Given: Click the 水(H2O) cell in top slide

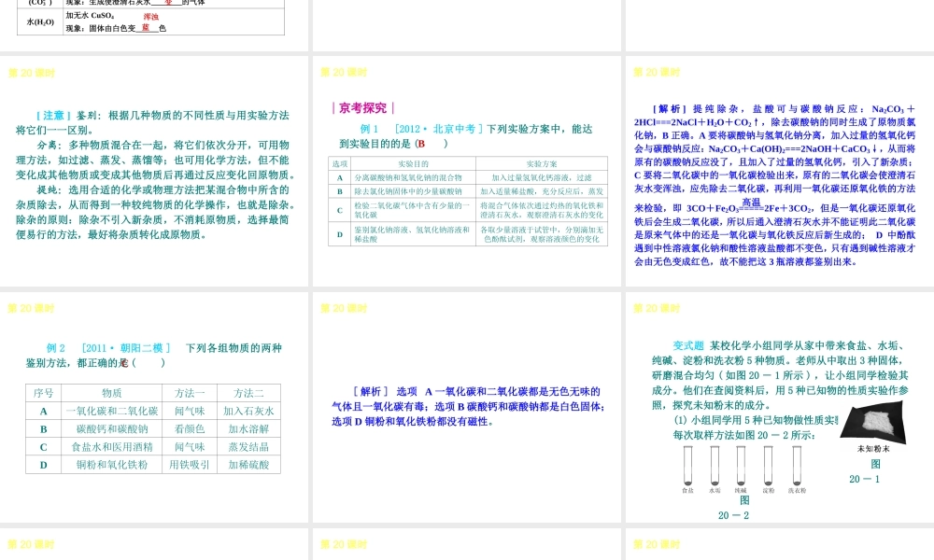Looking at the screenshot, I should (40, 22).
